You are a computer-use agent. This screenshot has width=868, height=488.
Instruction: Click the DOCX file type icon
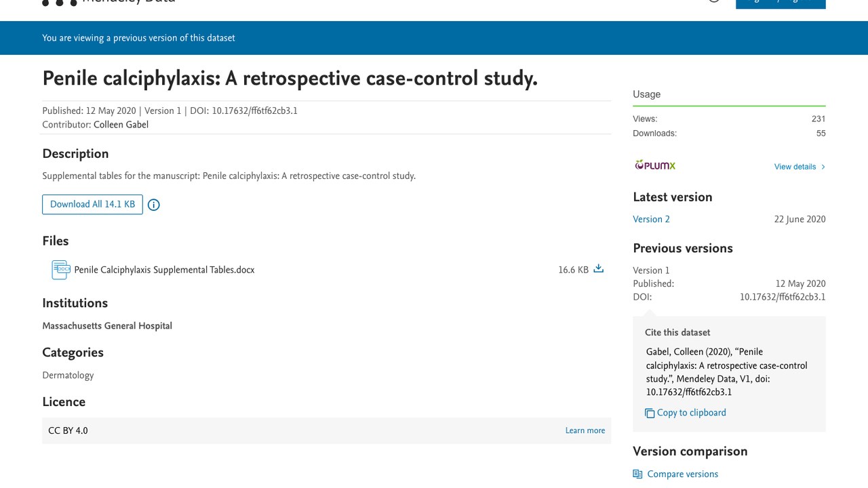click(x=61, y=270)
